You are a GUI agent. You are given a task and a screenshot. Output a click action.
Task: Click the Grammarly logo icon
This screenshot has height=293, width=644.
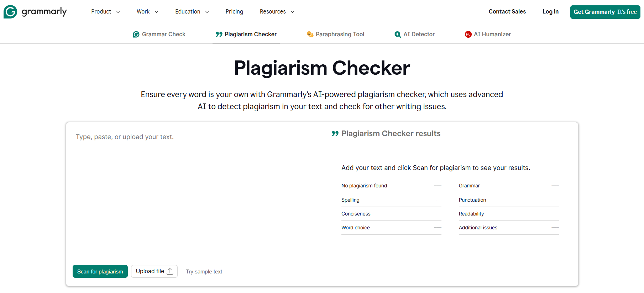tap(10, 12)
